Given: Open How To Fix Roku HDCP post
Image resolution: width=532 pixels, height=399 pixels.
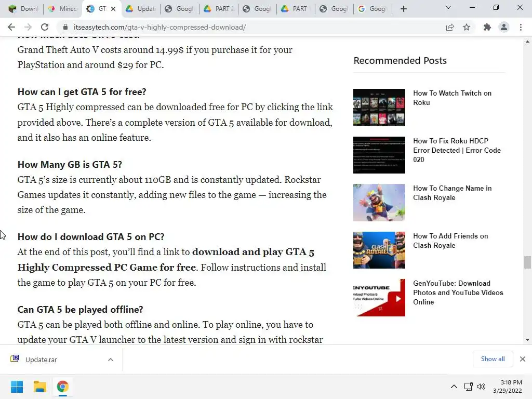Looking at the screenshot, I should pos(457,150).
